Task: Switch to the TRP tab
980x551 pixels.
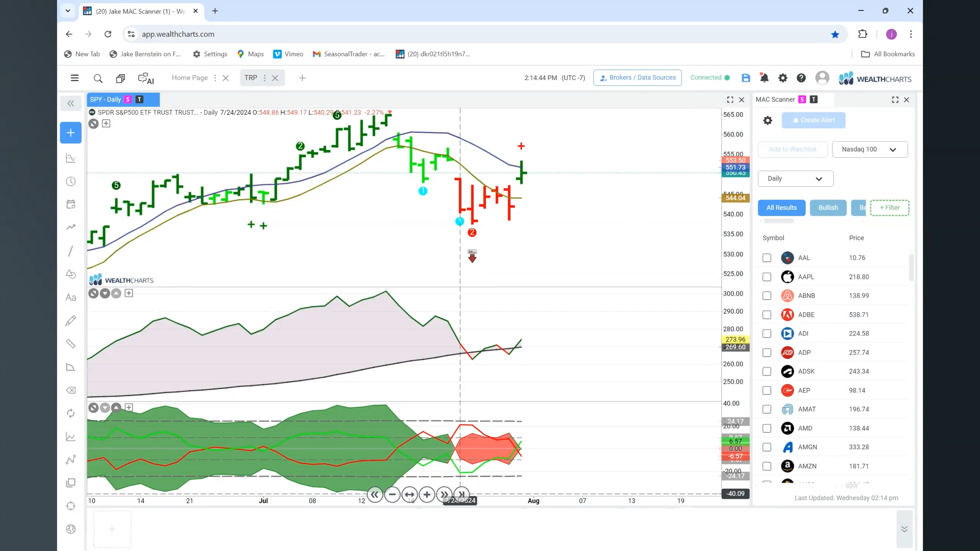Action: (251, 78)
